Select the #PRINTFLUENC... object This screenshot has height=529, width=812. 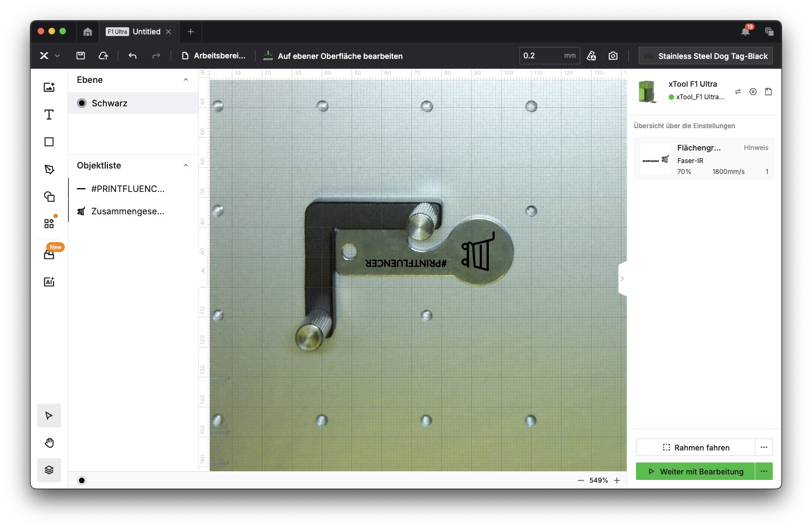pyautogui.click(x=133, y=189)
